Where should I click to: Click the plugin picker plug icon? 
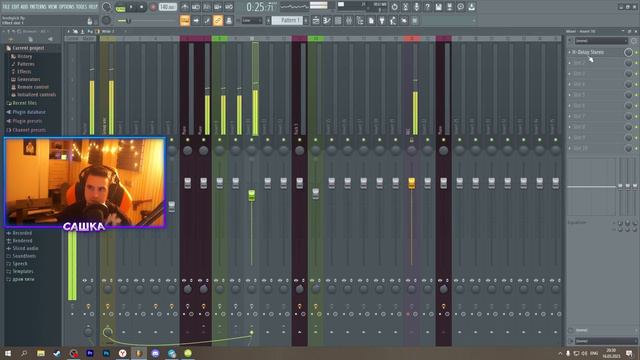(382, 20)
